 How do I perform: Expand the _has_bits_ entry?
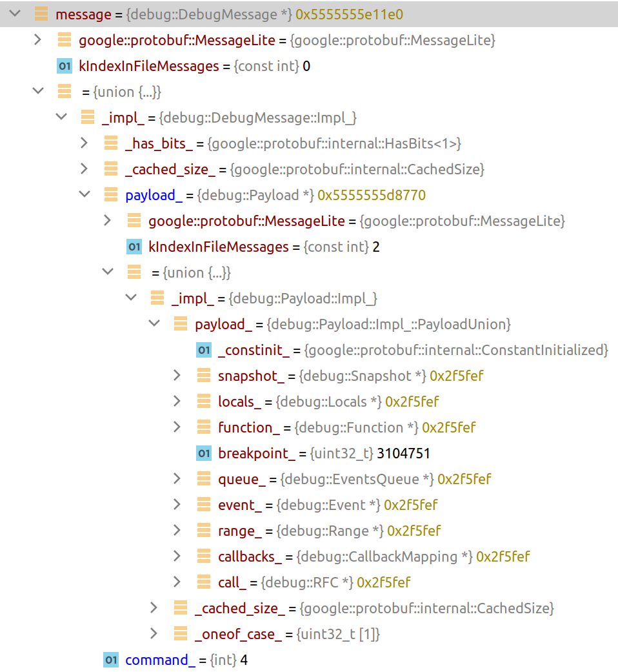point(84,143)
